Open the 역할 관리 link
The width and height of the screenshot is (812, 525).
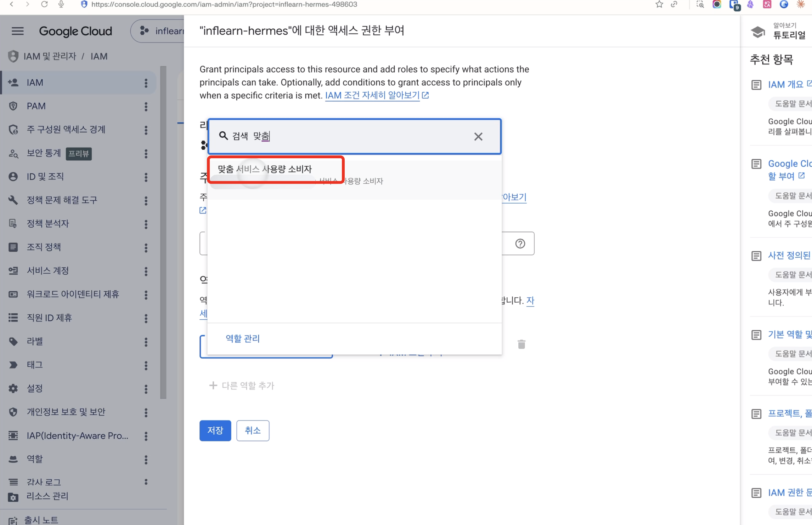243,338
